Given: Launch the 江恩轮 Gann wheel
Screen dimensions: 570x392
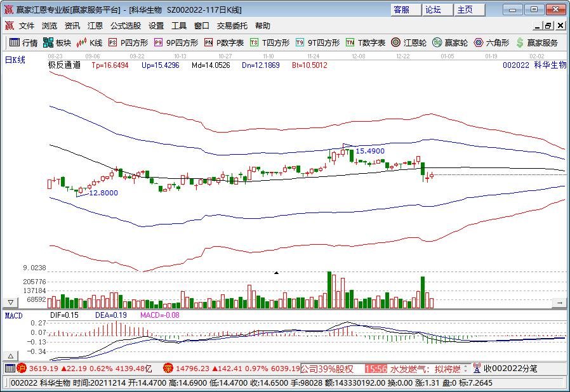Looking at the screenshot, I should pos(409,43).
